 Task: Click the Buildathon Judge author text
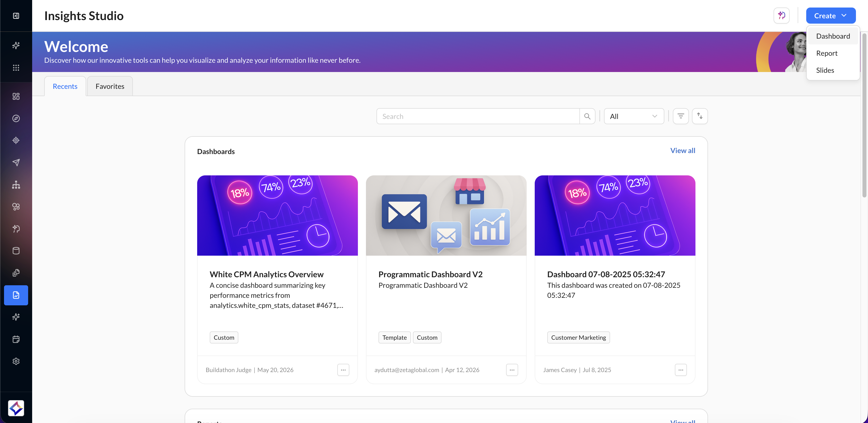coord(229,370)
